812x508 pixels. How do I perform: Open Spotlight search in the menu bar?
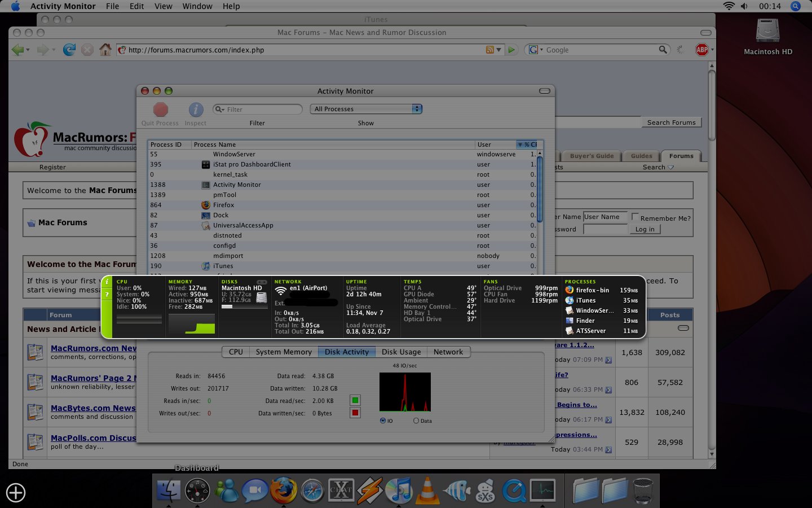pos(796,6)
